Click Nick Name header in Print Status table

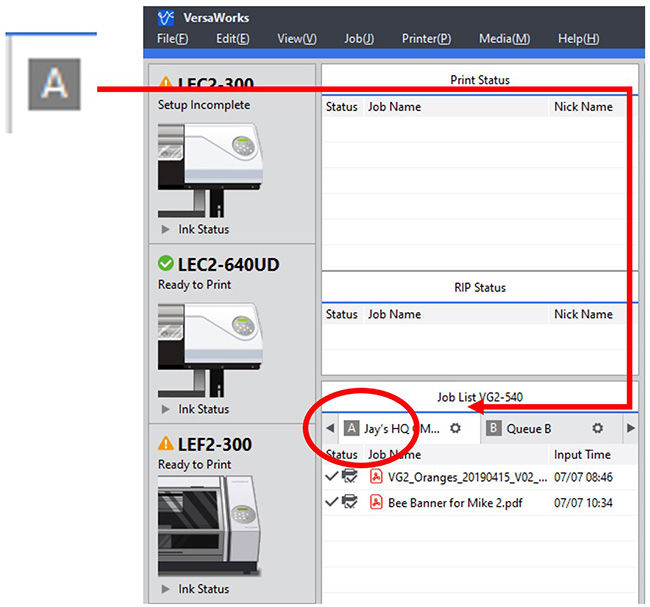pos(583,107)
